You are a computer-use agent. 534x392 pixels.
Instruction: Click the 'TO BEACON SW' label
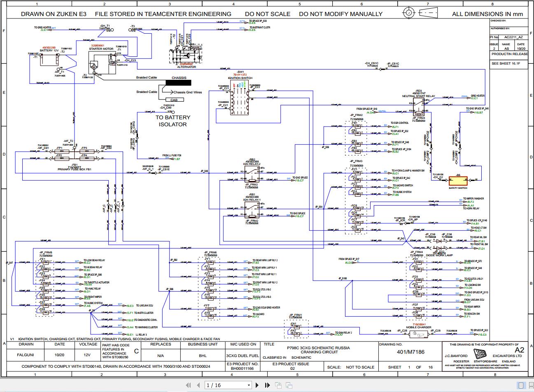[471, 313]
